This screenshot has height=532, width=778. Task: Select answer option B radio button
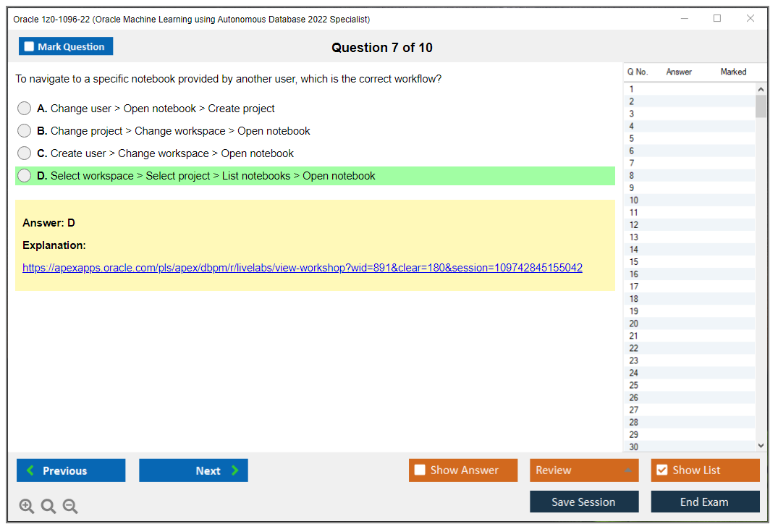[x=24, y=130]
